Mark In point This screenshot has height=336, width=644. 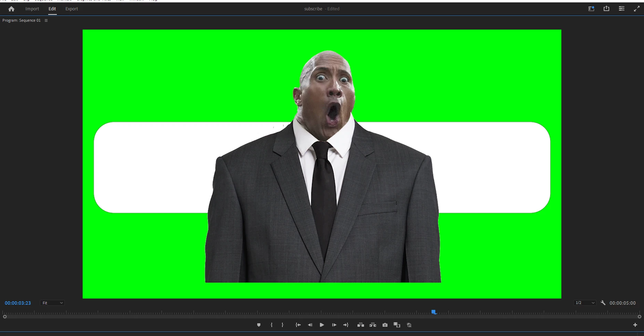coord(271,325)
